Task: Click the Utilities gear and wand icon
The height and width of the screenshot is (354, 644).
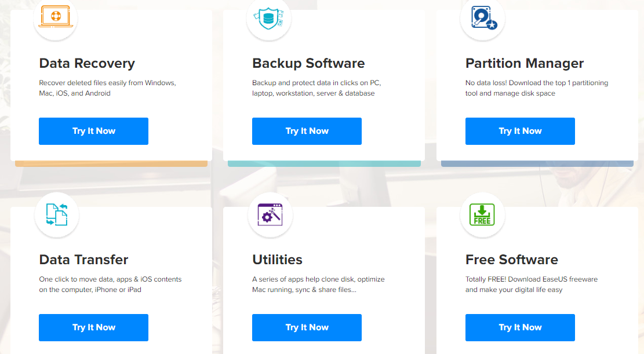Action: 270,214
